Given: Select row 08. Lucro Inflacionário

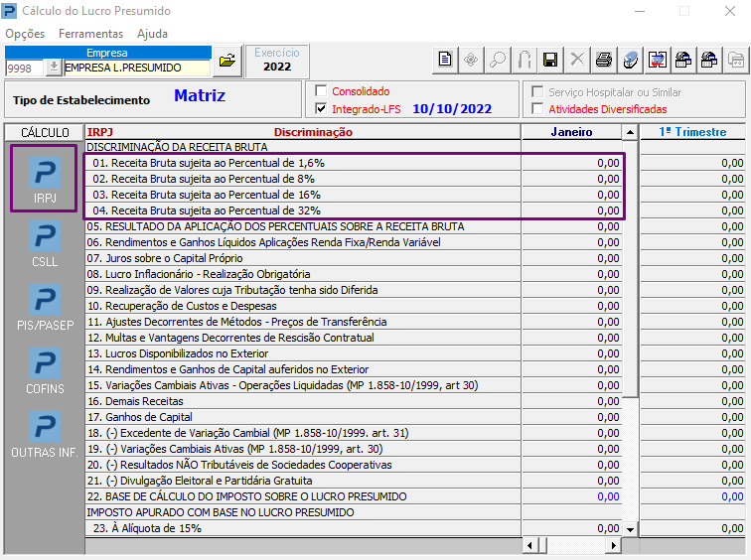Looking at the screenshot, I should point(303,274).
